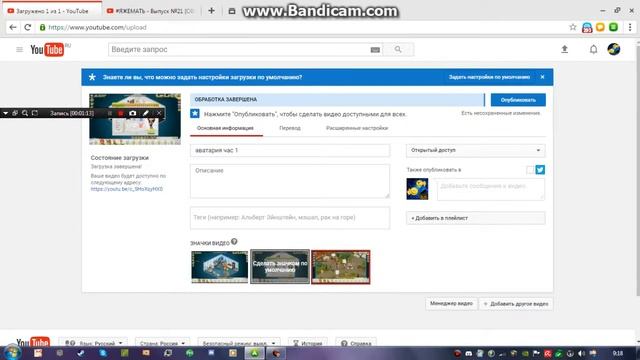Click the "История" footer button
The image size is (640, 360).
(x=308, y=343)
